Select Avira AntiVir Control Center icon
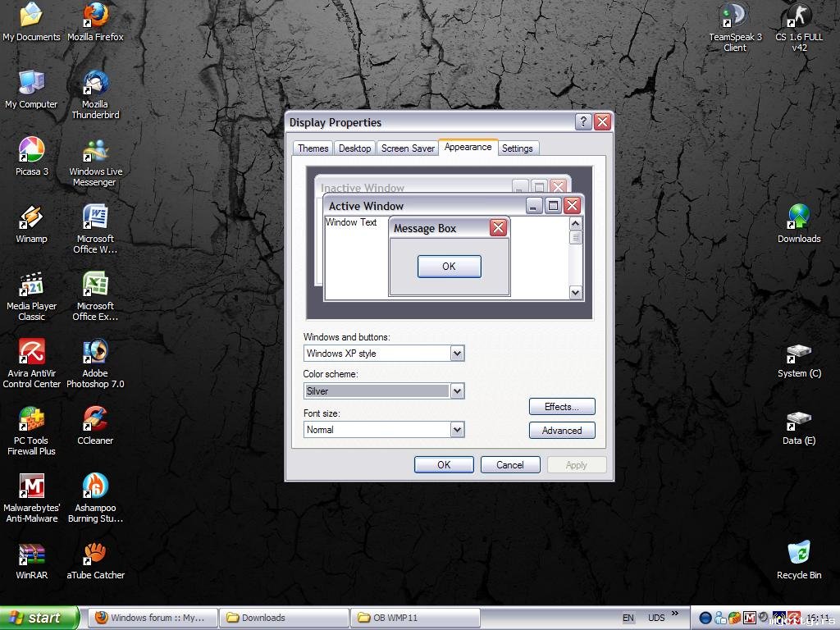This screenshot has width=840, height=630. 32,364
